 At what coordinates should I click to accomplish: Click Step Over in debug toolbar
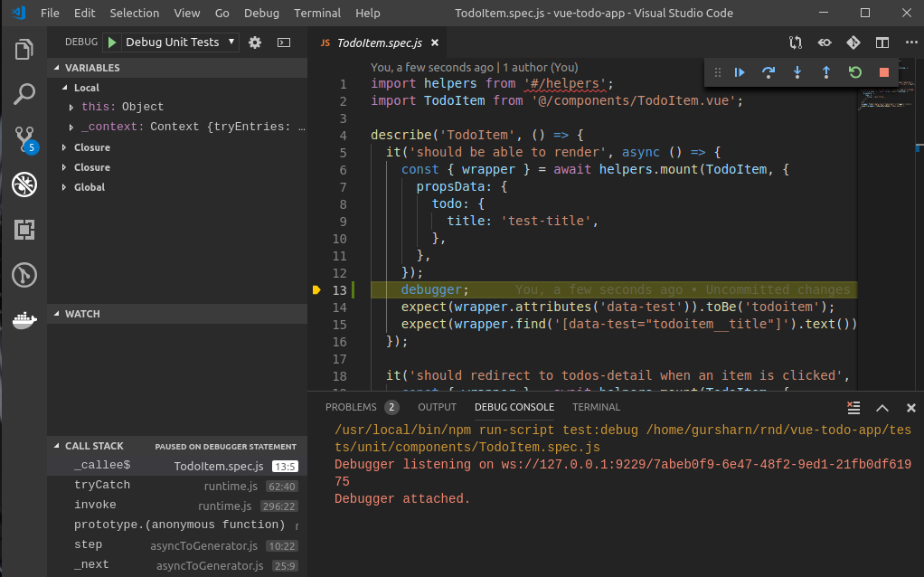768,72
